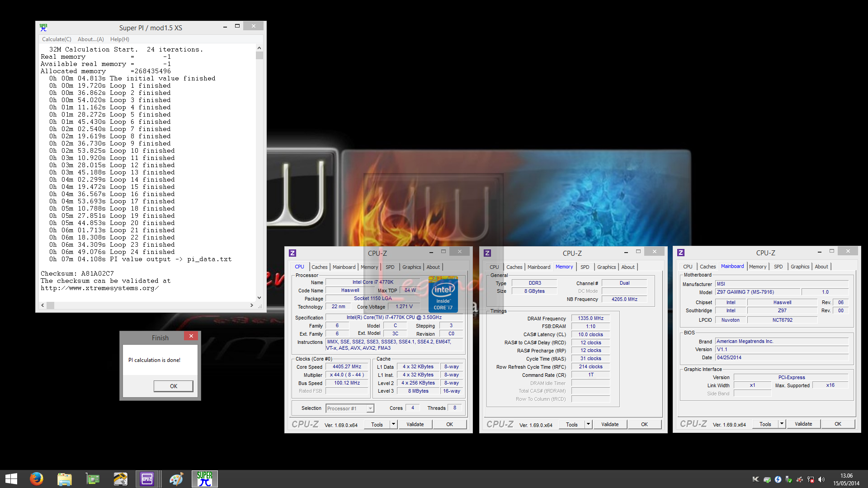Switch to CPU-Z in the taskbar
Screen dimensions: 868x488
[x=147, y=479]
